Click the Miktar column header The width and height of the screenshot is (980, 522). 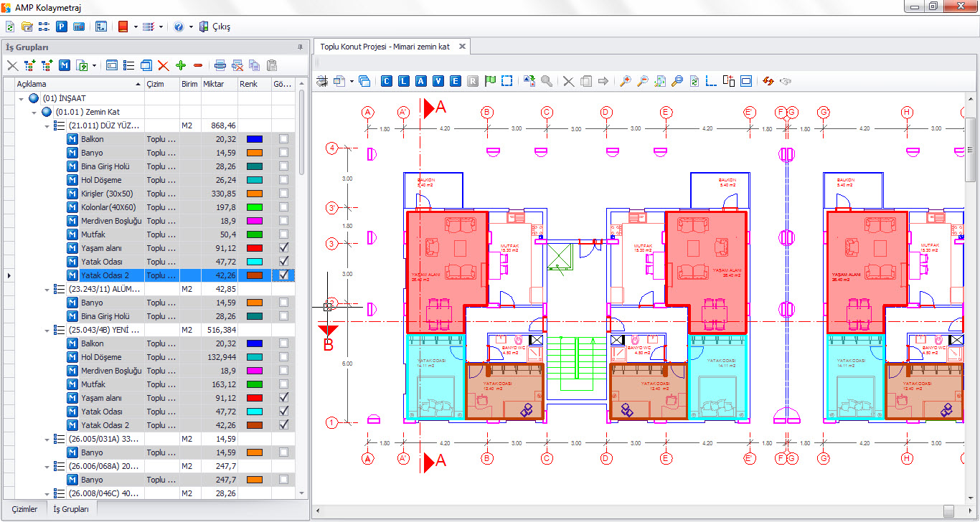point(214,84)
